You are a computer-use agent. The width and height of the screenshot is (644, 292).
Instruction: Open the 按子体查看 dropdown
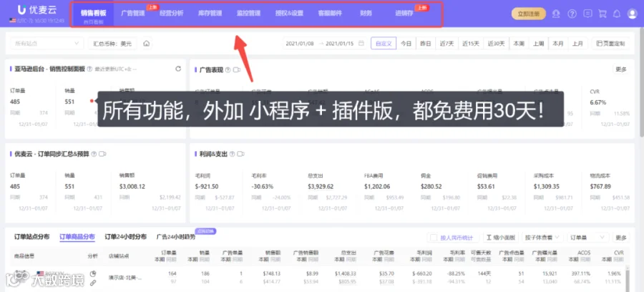coord(542,238)
